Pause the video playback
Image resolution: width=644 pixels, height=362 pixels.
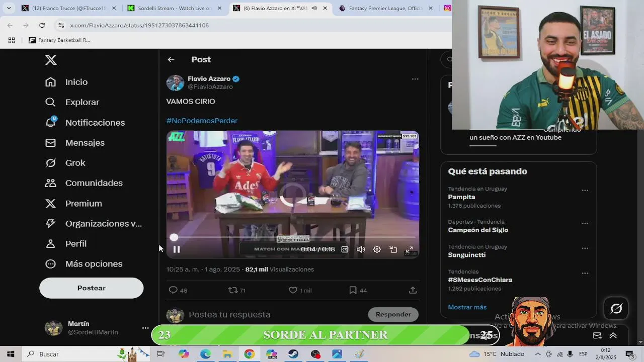(177, 249)
